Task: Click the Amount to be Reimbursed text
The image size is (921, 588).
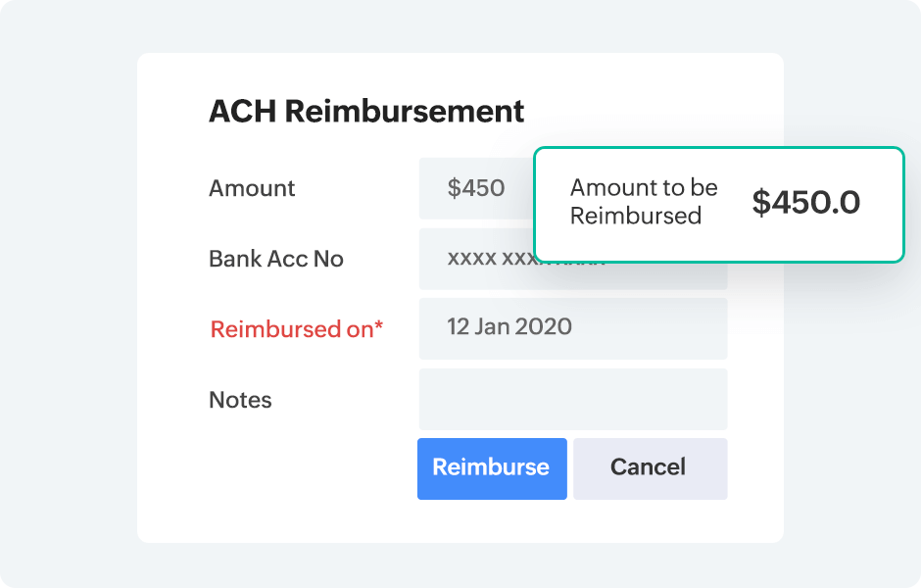Action: [644, 202]
